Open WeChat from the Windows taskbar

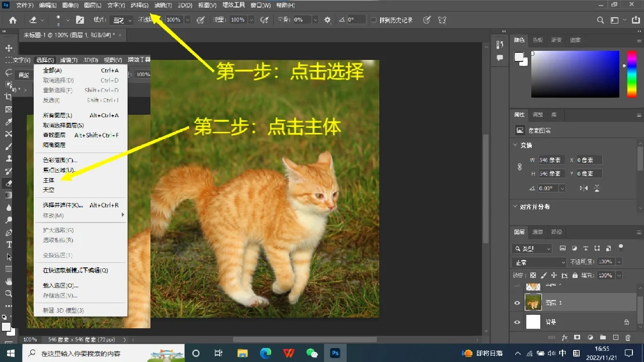click(x=312, y=353)
